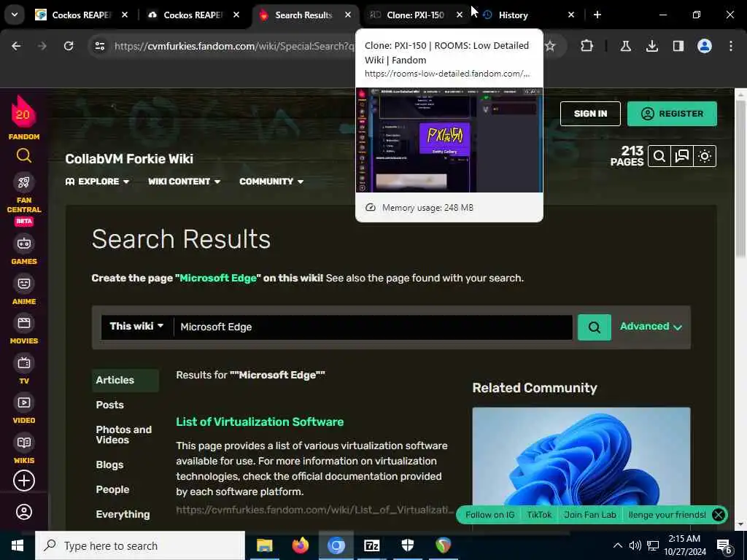Bookmark this page with the star icon
Viewport: 747px width, 560px height.
[550, 46]
